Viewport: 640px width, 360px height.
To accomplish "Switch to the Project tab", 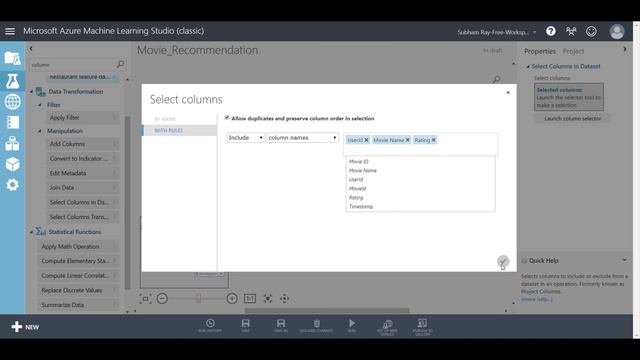I will click(x=573, y=51).
